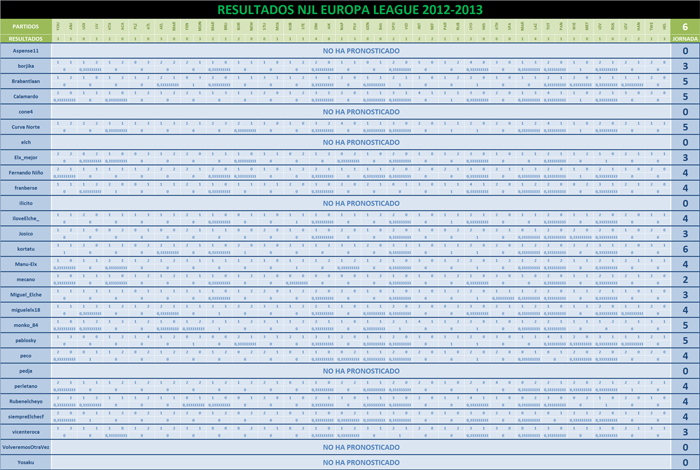Select the player name 'siempreElchecf'

[x=26, y=416]
